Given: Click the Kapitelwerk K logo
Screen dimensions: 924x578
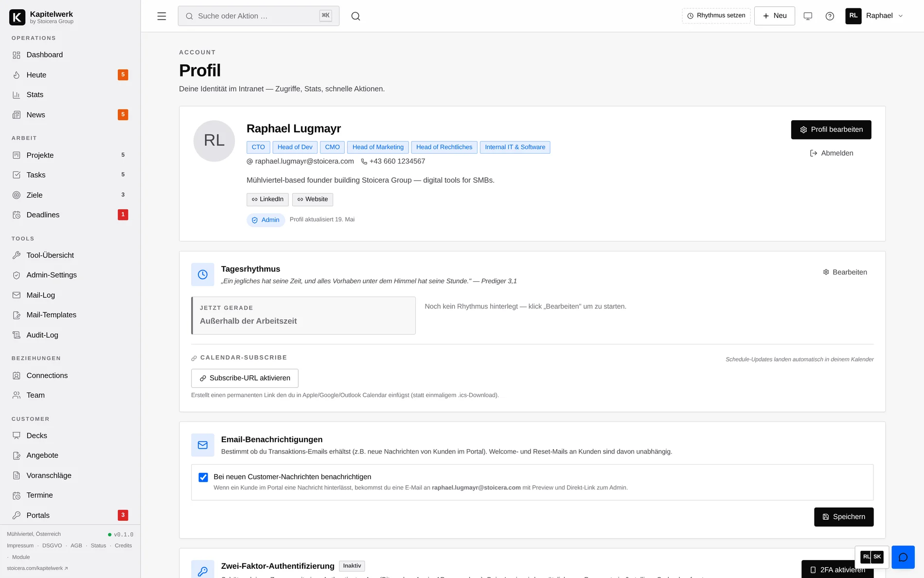Looking at the screenshot, I should (x=17, y=17).
